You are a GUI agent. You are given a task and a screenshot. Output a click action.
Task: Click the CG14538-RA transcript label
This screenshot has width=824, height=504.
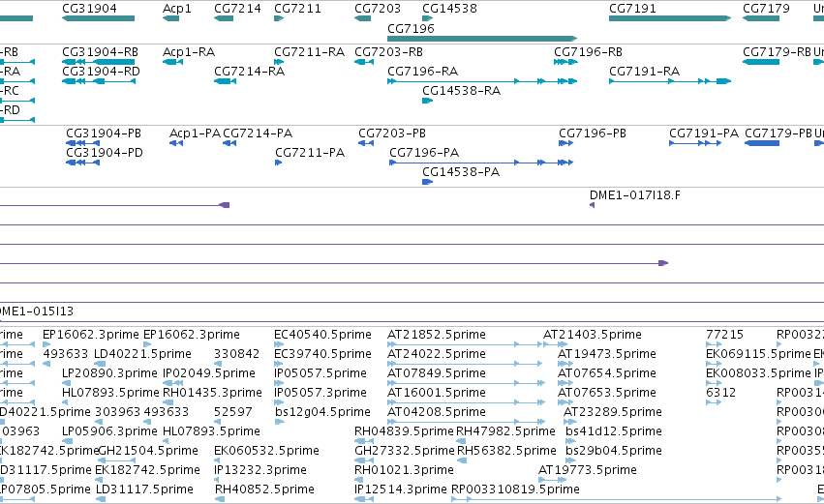click(x=462, y=91)
